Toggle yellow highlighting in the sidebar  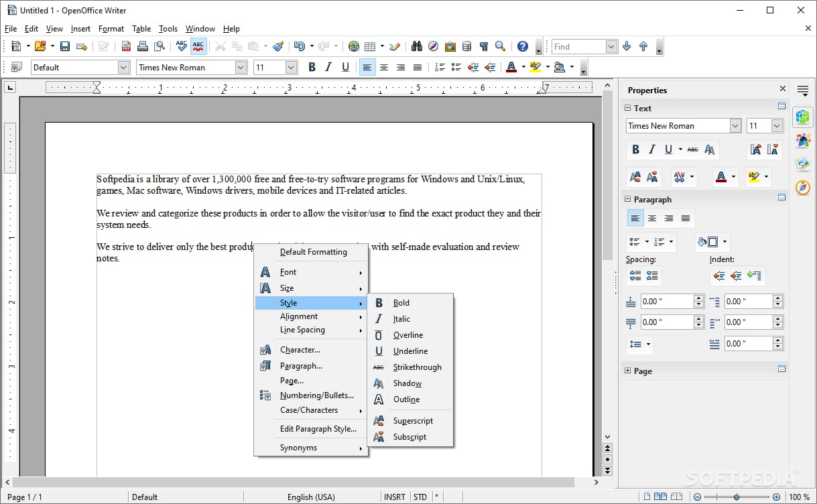click(x=755, y=176)
